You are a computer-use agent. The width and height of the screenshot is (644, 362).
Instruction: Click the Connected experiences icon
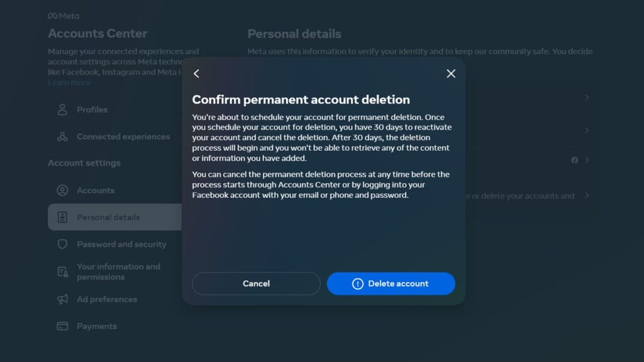point(63,136)
